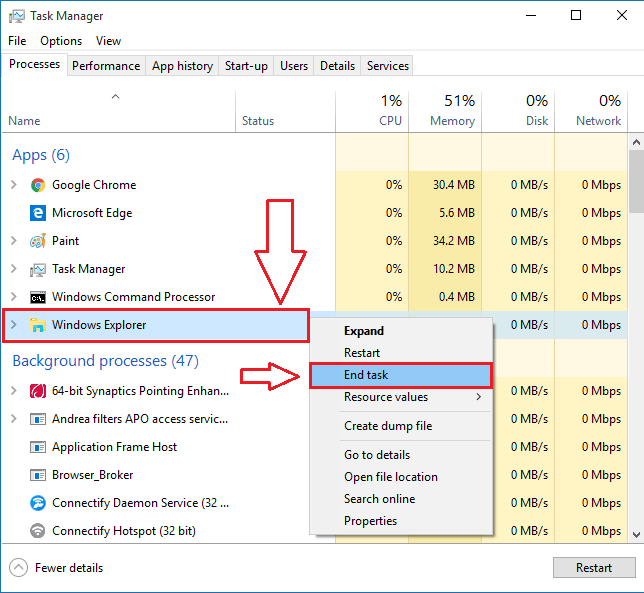Click the Restart button at bottom
Screen dimensions: 644x593
coord(594,568)
